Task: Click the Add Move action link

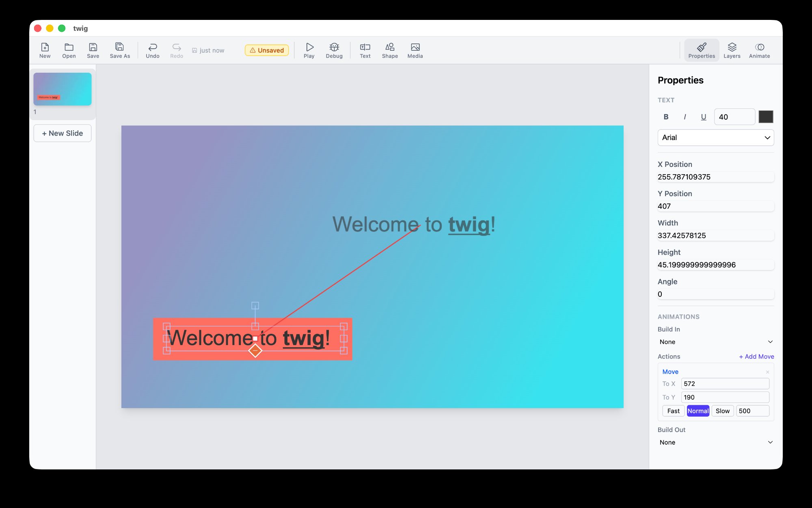Action: 756,357
